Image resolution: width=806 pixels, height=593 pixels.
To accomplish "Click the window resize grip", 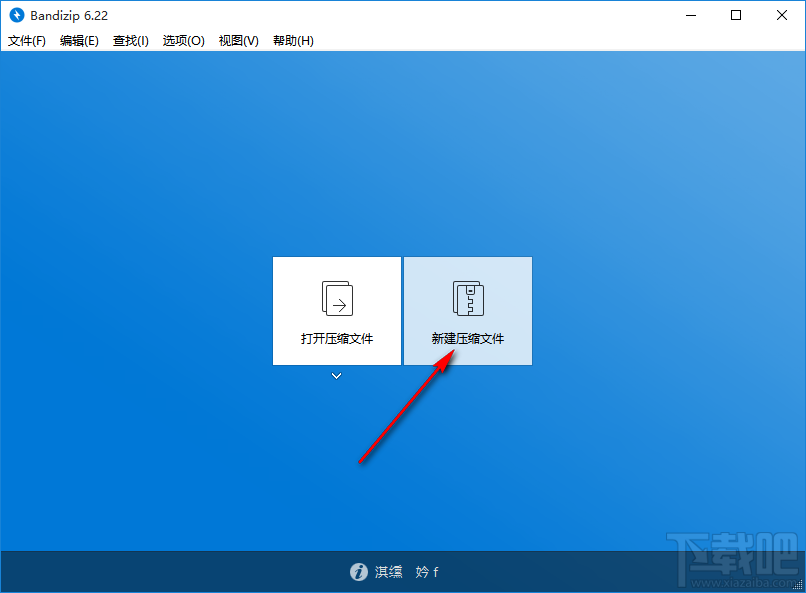I will [798, 585].
